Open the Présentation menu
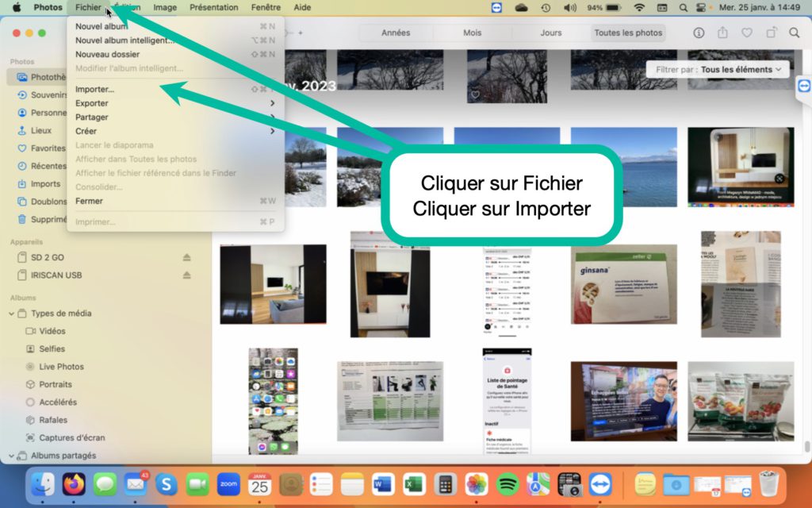This screenshot has height=508, width=812. pyautogui.click(x=213, y=7)
